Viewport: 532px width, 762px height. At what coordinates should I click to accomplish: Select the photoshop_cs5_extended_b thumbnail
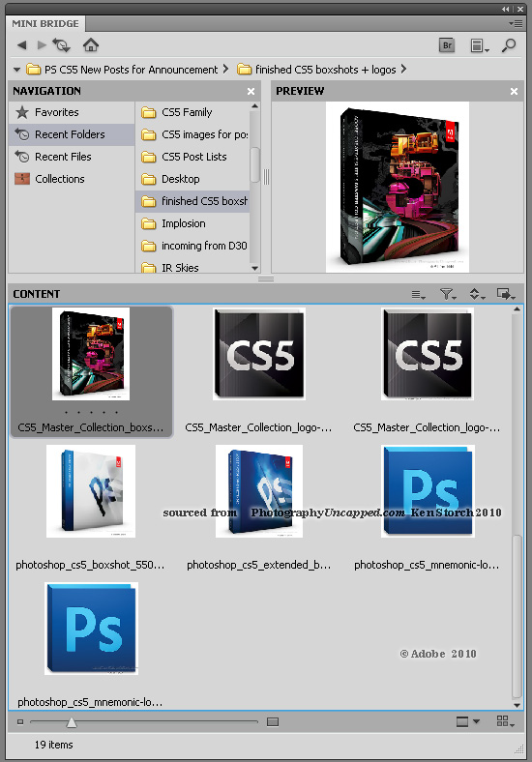pos(259,491)
